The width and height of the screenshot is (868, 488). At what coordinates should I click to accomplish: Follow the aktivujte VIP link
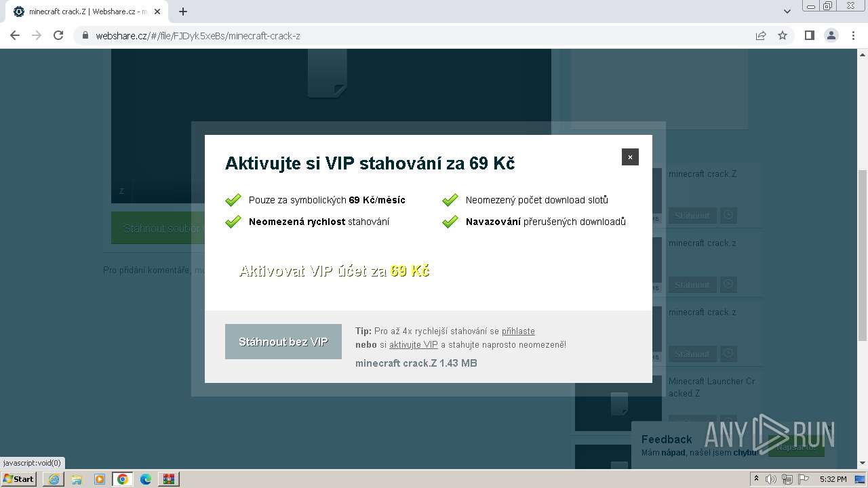[414, 344]
